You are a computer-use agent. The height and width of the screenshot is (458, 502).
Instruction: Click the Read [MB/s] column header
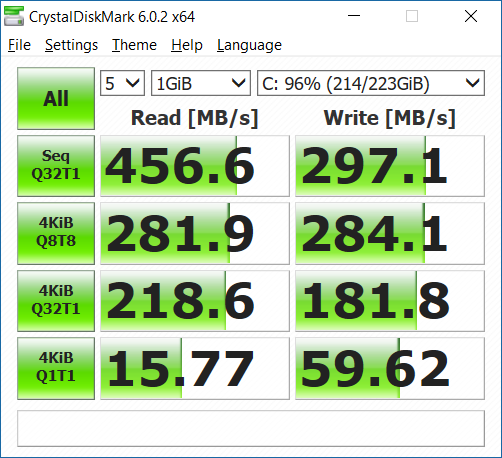click(195, 118)
